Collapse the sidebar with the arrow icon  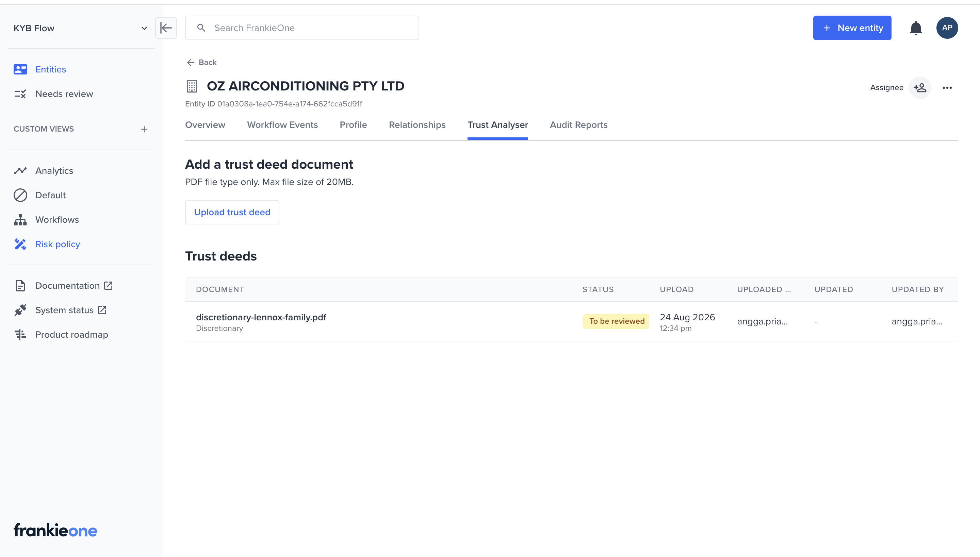166,28
